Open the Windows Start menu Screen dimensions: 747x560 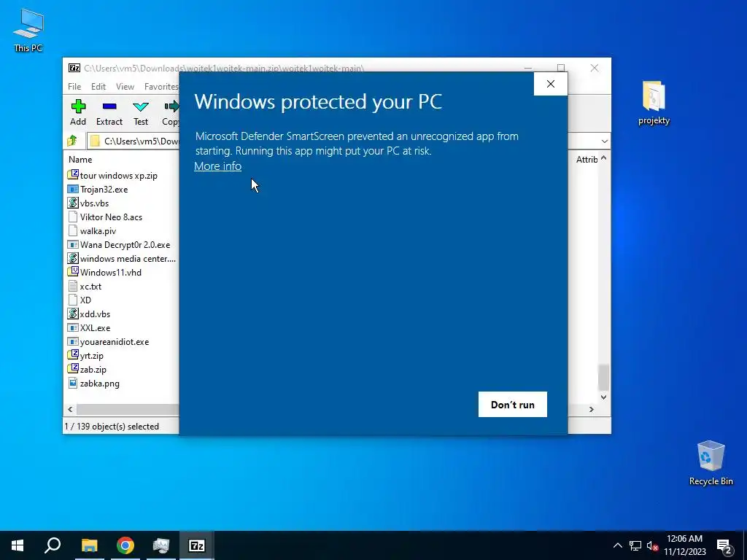click(18, 545)
